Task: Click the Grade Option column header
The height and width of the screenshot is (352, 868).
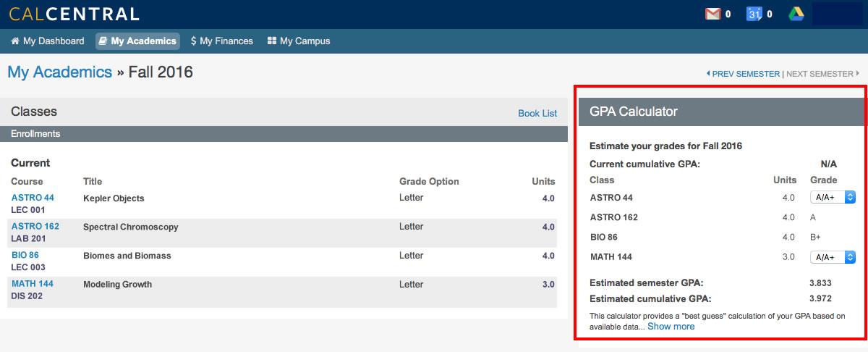Action: coord(429,181)
